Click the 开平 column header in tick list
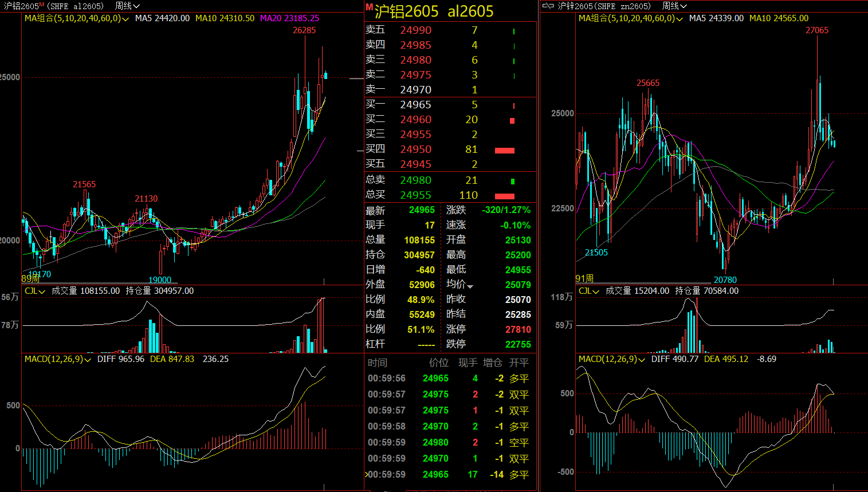 pyautogui.click(x=519, y=363)
